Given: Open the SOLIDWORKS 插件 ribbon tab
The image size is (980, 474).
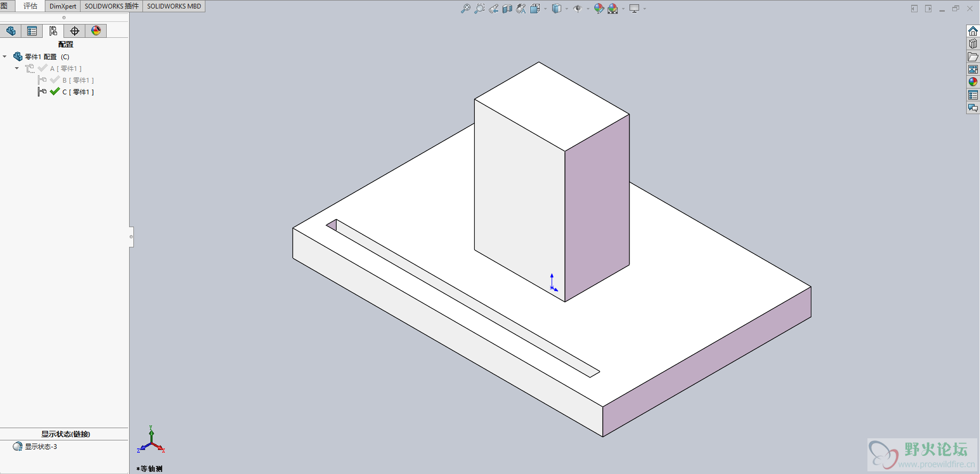Looking at the screenshot, I should (x=111, y=6).
